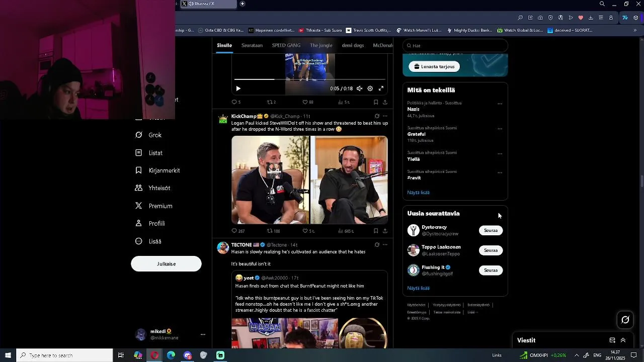
Task: Open more options on TECTONE post
Action: [385, 245]
